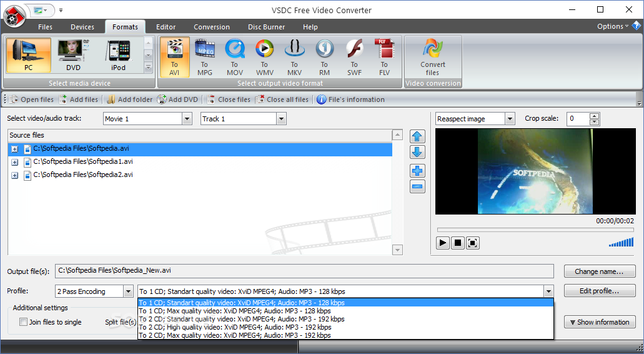Click Close files in toolbar
The image size is (644, 354).
coord(229,99)
